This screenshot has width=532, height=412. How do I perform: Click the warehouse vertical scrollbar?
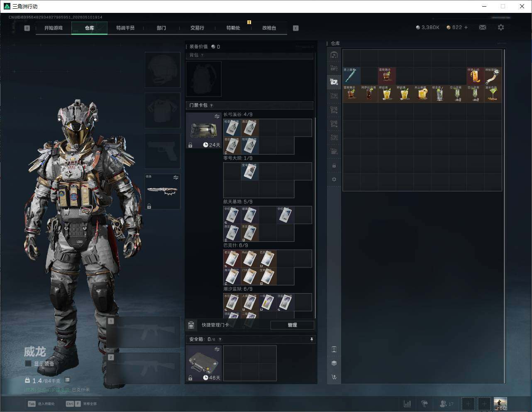504,216
